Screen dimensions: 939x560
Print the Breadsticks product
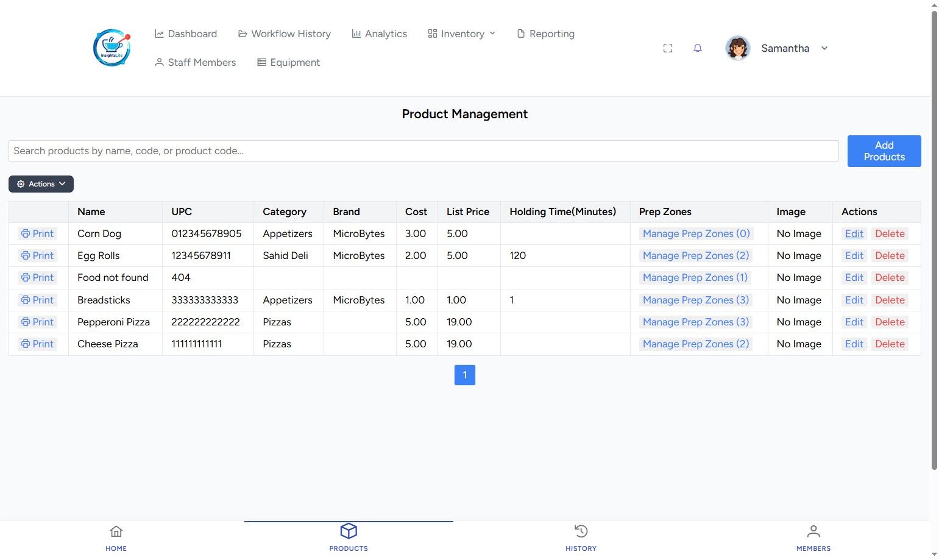[37, 300]
